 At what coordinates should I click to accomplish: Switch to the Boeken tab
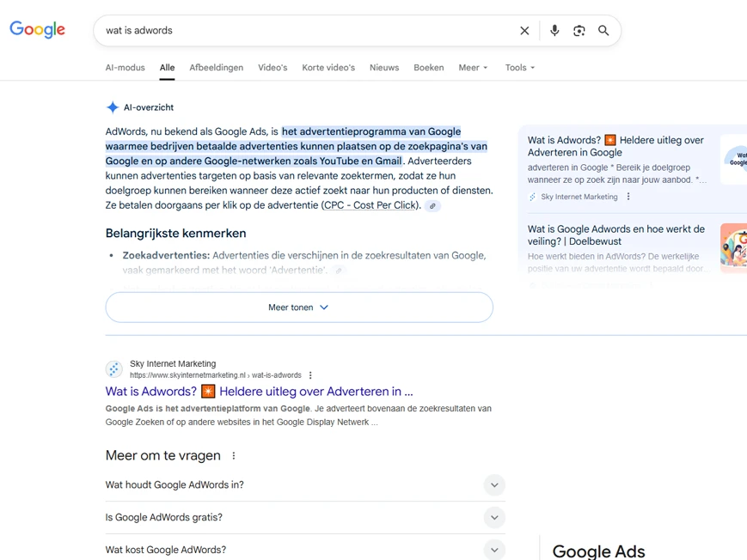tap(429, 68)
